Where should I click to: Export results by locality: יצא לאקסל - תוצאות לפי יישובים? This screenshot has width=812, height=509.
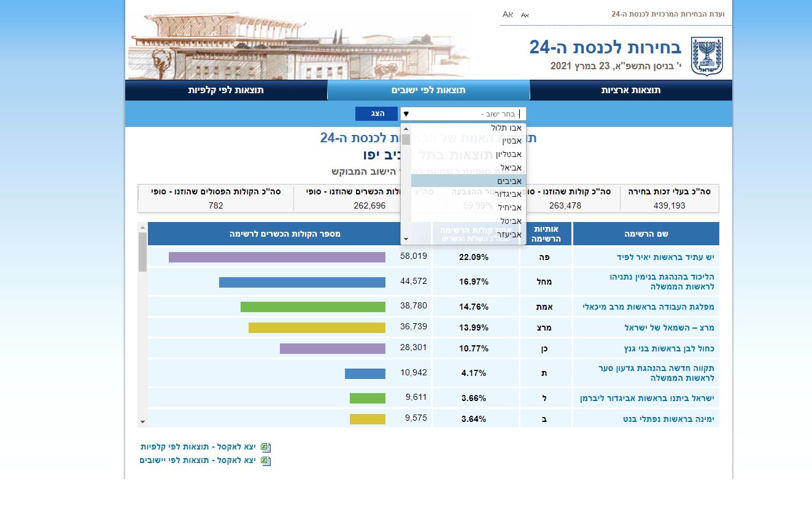pos(197,461)
